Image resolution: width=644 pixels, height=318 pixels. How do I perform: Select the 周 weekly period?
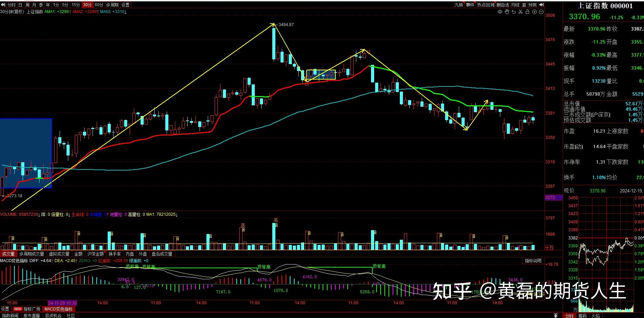click(x=27, y=5)
